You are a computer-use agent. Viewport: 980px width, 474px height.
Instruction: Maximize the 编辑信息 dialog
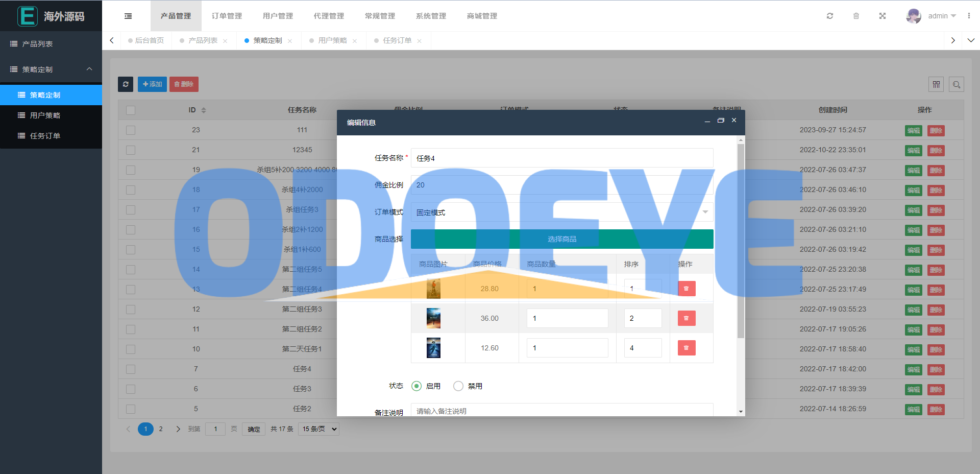click(x=721, y=121)
